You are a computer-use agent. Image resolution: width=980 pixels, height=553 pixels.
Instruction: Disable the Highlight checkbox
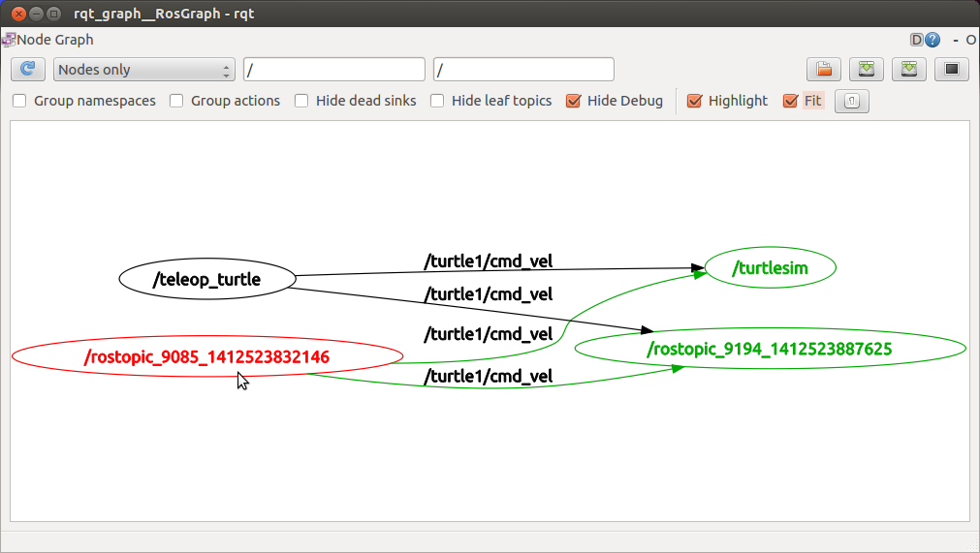694,101
